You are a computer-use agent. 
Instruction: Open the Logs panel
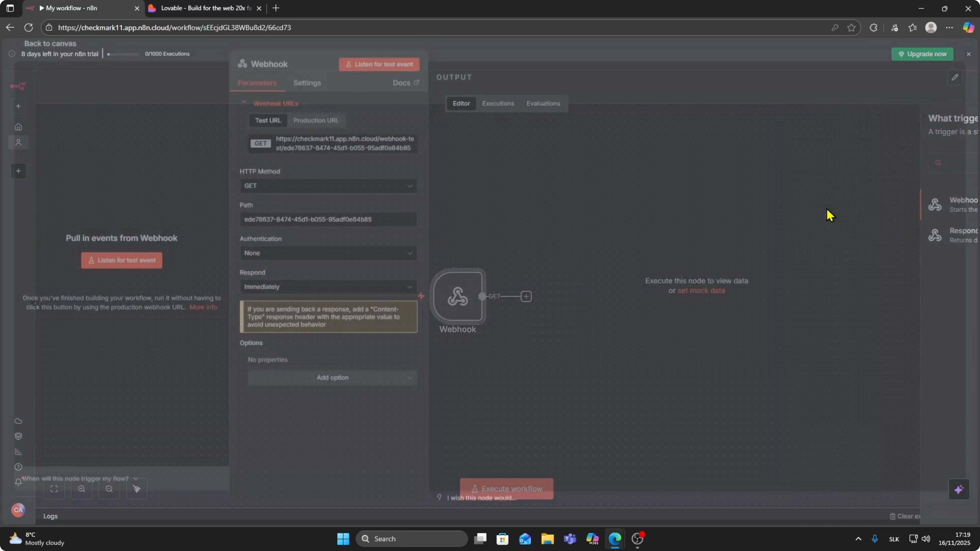pos(50,516)
